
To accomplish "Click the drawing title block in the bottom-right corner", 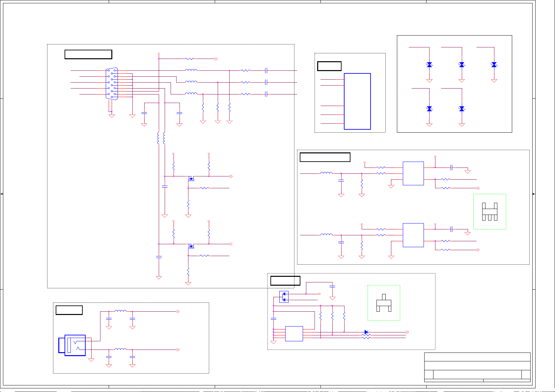I will point(477,367).
